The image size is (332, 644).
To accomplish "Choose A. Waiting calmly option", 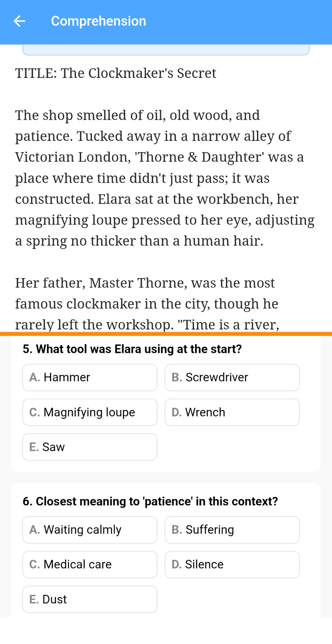I will [90, 530].
